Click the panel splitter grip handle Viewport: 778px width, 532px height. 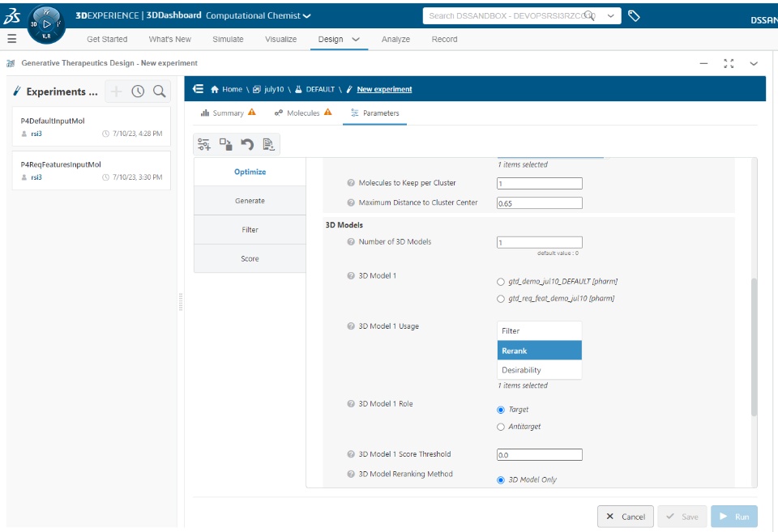[x=181, y=302]
